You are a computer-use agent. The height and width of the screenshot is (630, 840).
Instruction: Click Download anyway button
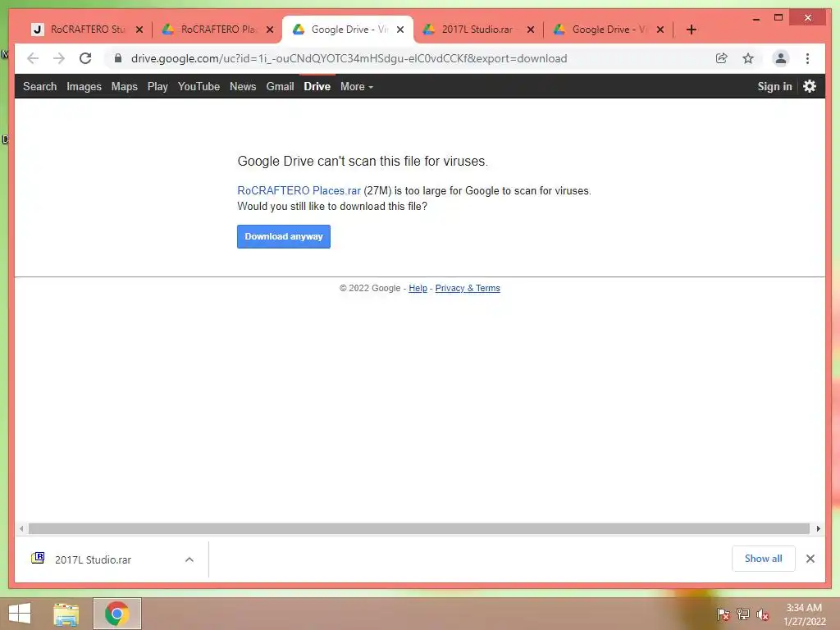(x=284, y=237)
